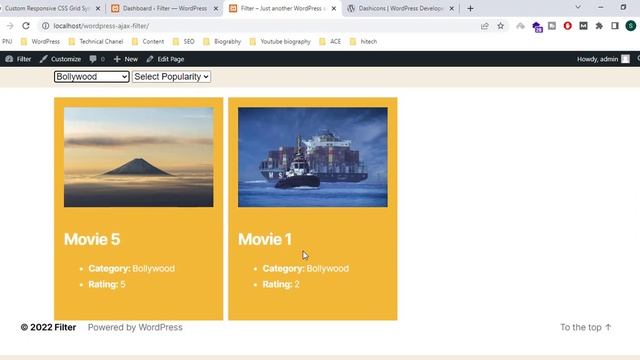Close the Dashicons WordPress Developer tab
This screenshot has height=360, width=640.
(451, 8)
